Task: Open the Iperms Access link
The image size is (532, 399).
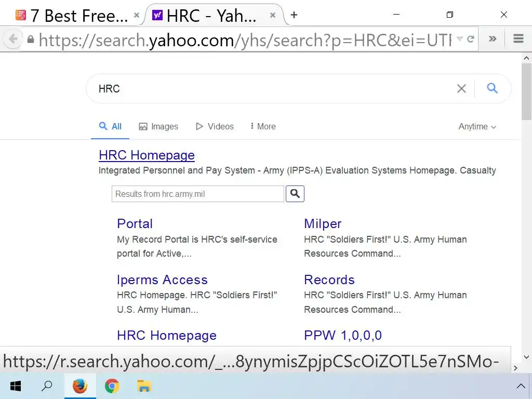Action: 162,280
